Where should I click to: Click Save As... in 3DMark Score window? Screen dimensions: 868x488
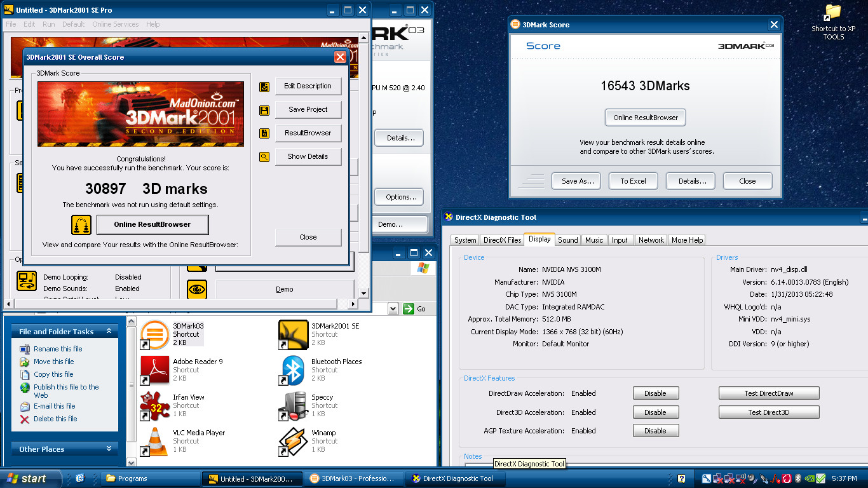pyautogui.click(x=578, y=181)
